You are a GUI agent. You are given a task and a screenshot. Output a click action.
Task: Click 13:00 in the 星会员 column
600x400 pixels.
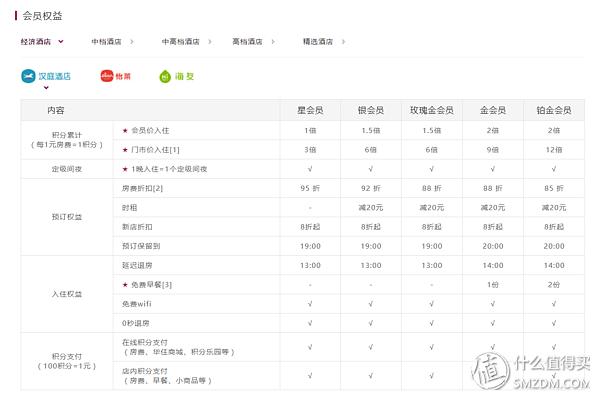[x=310, y=265]
